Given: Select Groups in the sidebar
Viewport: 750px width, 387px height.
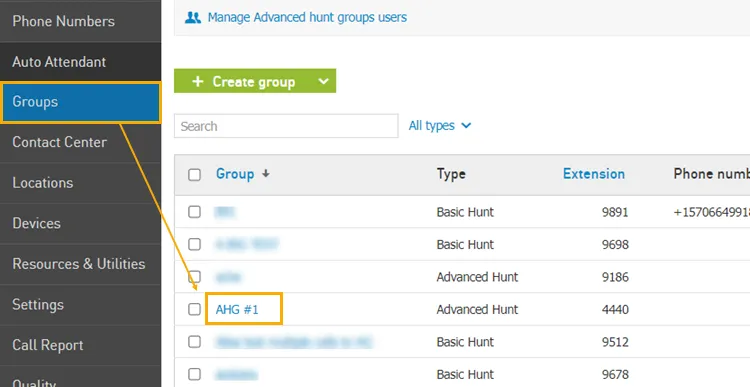Looking at the screenshot, I should [80, 102].
